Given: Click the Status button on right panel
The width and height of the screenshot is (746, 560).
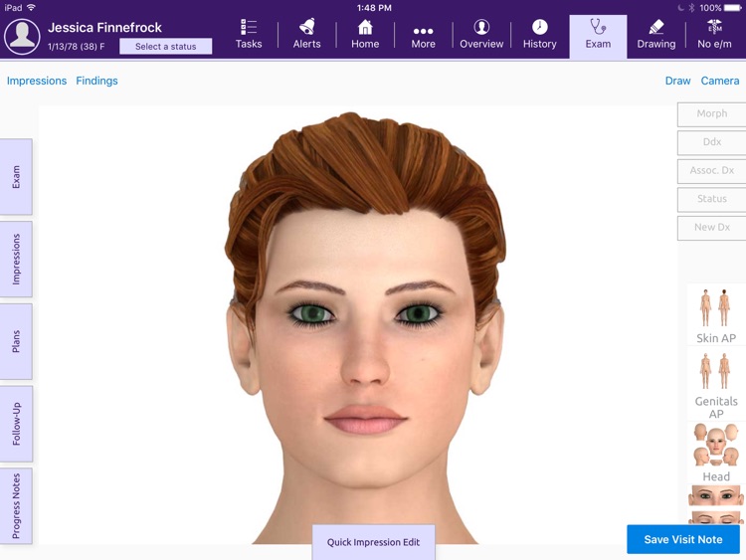Looking at the screenshot, I should point(712,199).
